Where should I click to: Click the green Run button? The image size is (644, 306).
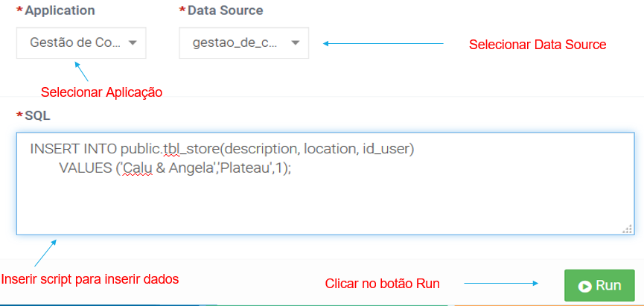(x=599, y=285)
